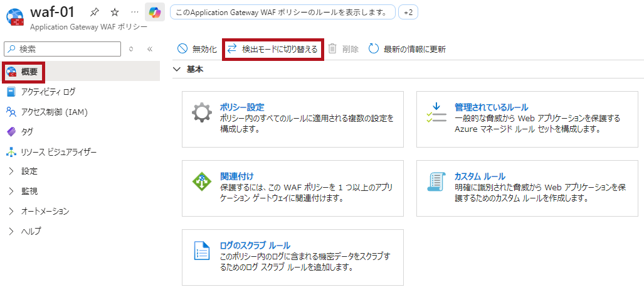Click the gear icon for ポリシー設定
The height and width of the screenshot is (287, 644).
[x=202, y=113]
